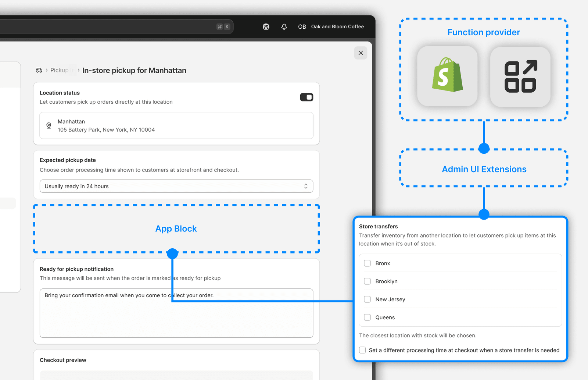Open the Sidekick assistant icon in top bar
Screen dimensions: 588x380
pos(266,27)
